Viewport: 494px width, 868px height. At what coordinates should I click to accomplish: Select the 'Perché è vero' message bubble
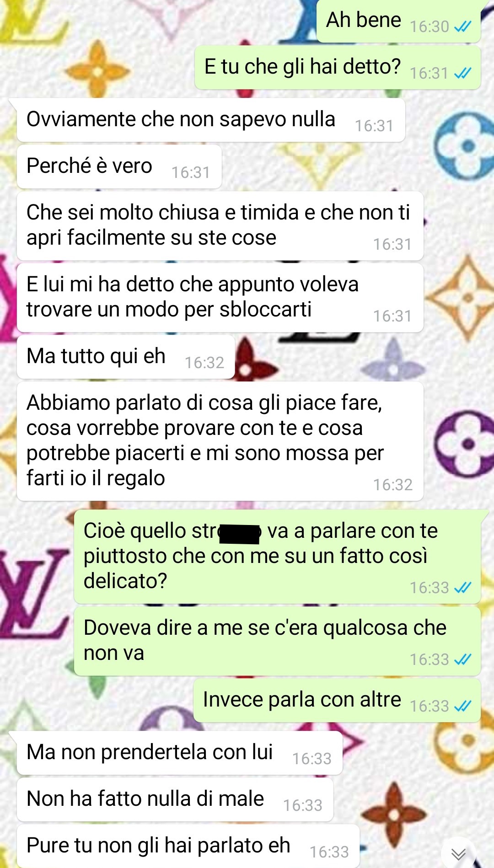pyautogui.click(x=119, y=166)
